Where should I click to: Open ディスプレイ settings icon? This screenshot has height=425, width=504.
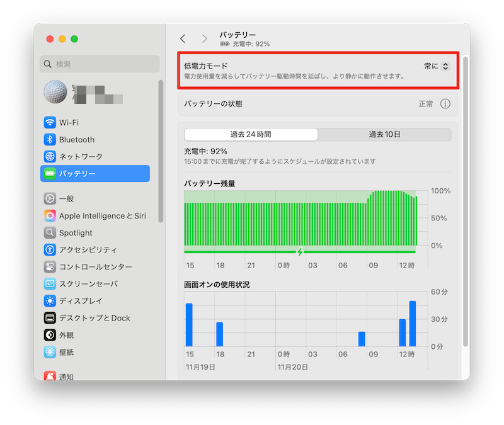[x=50, y=301]
